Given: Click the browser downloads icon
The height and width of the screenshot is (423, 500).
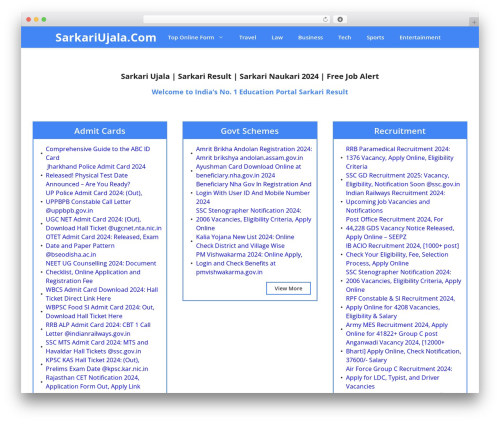Looking at the screenshot, I should pos(340,20).
